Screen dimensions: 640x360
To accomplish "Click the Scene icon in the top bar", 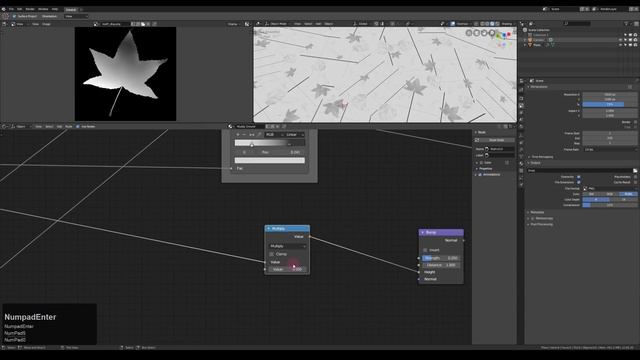I will [x=545, y=9].
